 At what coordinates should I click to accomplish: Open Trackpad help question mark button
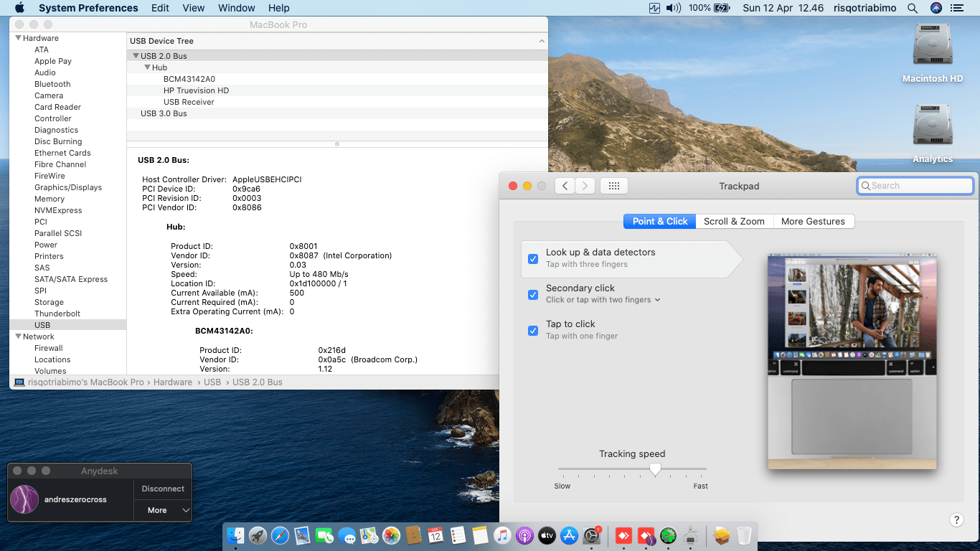click(956, 520)
